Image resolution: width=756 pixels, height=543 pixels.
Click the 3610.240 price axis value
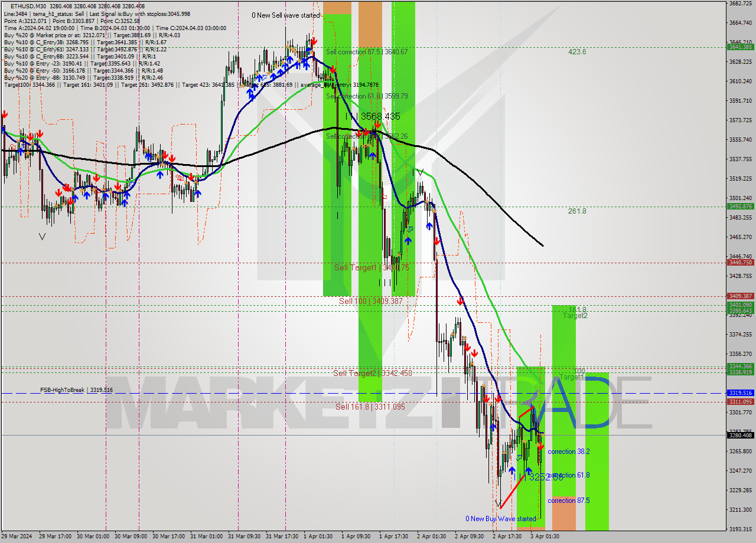tap(741, 81)
